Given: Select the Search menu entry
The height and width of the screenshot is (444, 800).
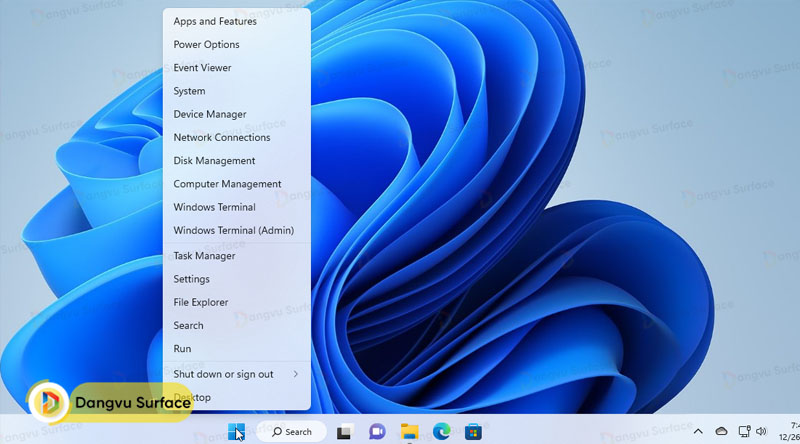Looking at the screenshot, I should click(x=237, y=326).
